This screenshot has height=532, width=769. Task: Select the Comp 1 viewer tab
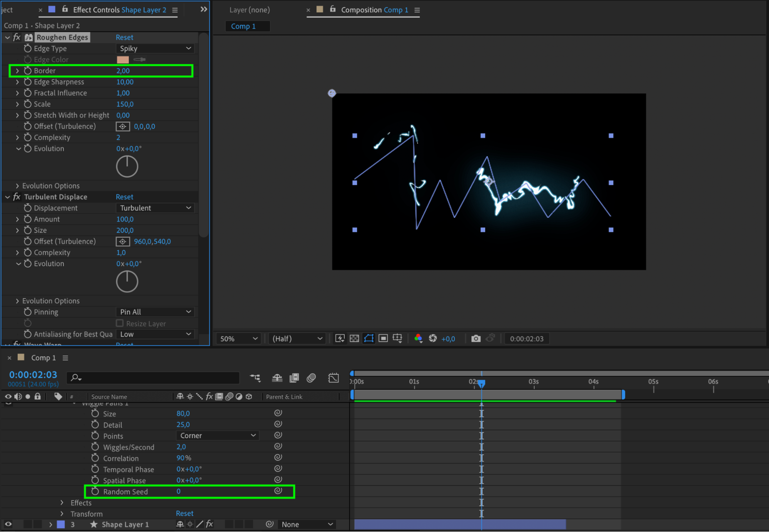coord(243,26)
